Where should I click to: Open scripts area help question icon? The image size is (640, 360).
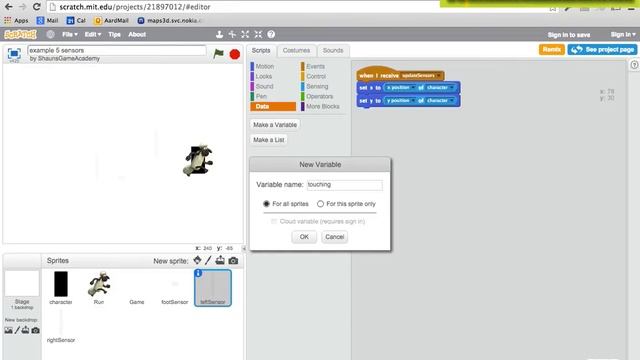click(x=634, y=64)
